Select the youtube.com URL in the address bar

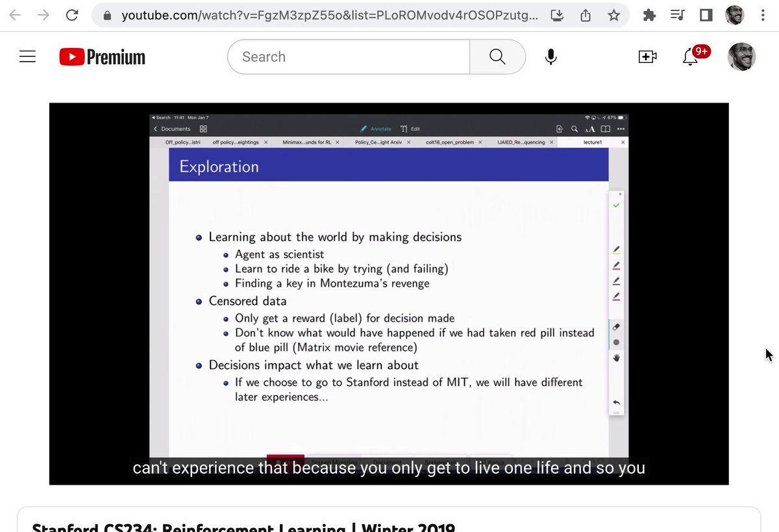pyautogui.click(x=329, y=16)
